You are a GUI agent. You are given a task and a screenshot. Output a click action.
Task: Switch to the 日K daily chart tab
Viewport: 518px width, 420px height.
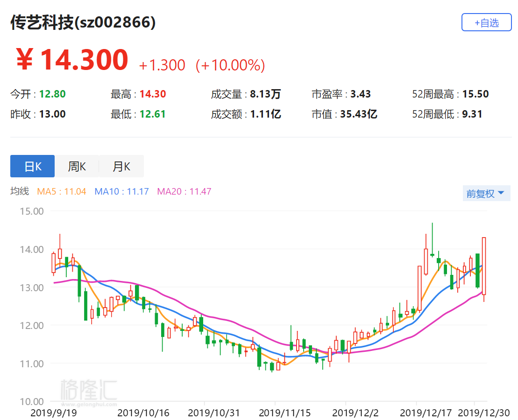point(32,166)
